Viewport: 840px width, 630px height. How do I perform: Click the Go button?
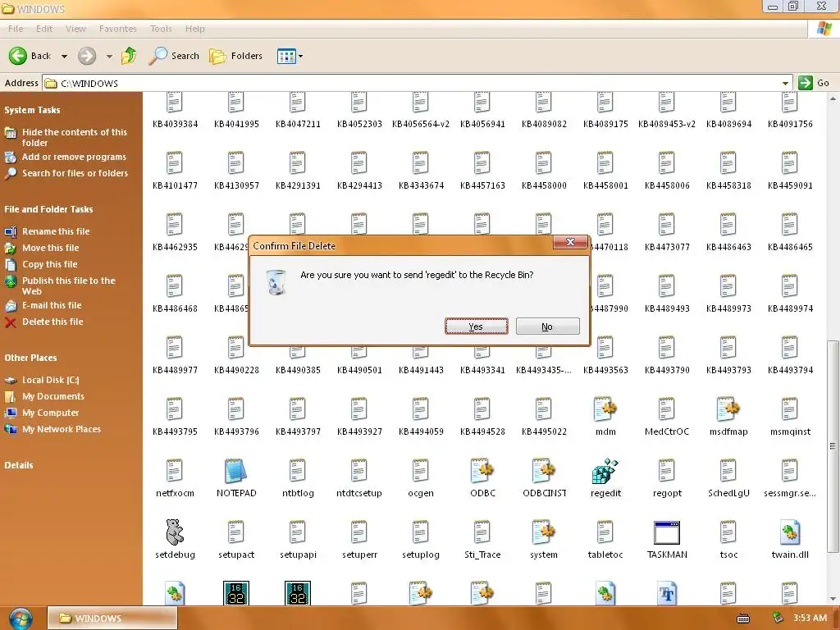[x=815, y=83]
